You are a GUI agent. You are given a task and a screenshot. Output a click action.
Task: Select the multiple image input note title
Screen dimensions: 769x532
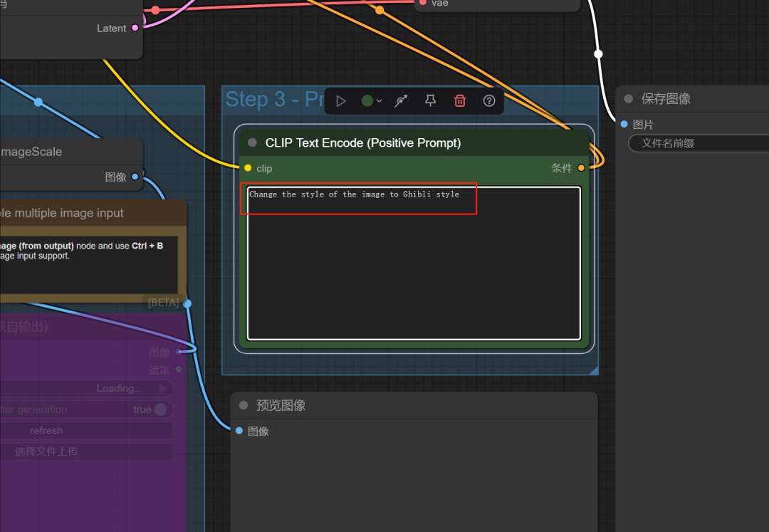coord(62,213)
